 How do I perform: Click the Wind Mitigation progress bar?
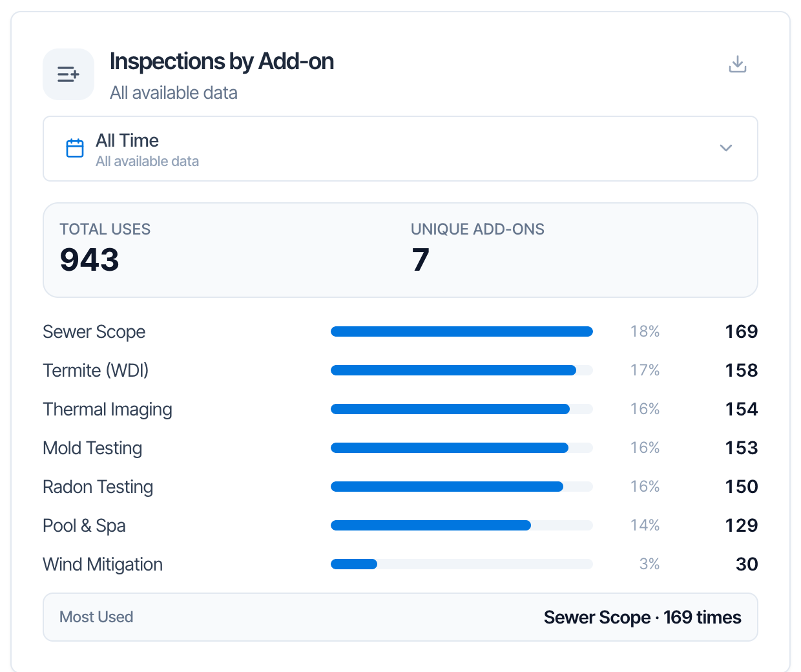pyautogui.click(x=462, y=564)
